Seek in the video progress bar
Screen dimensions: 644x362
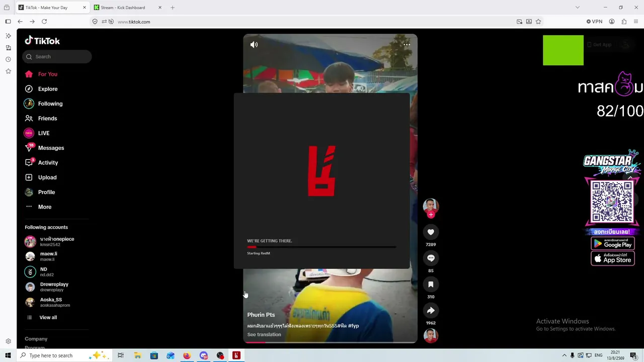click(x=330, y=342)
